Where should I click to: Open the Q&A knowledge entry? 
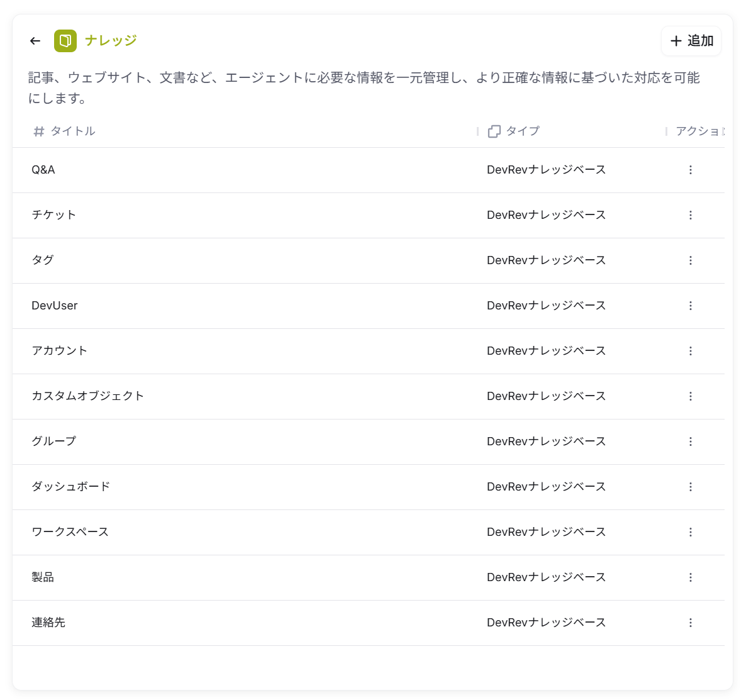[x=43, y=170]
